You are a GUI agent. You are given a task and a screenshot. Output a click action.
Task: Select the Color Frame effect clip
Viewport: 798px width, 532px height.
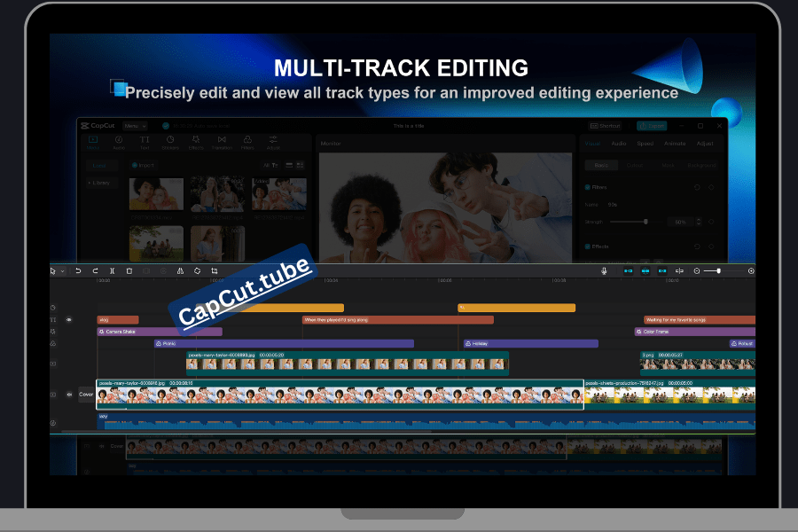694,332
